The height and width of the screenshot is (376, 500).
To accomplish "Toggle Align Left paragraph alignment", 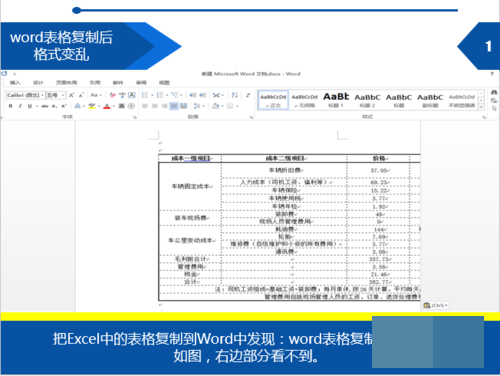I will click(145, 106).
